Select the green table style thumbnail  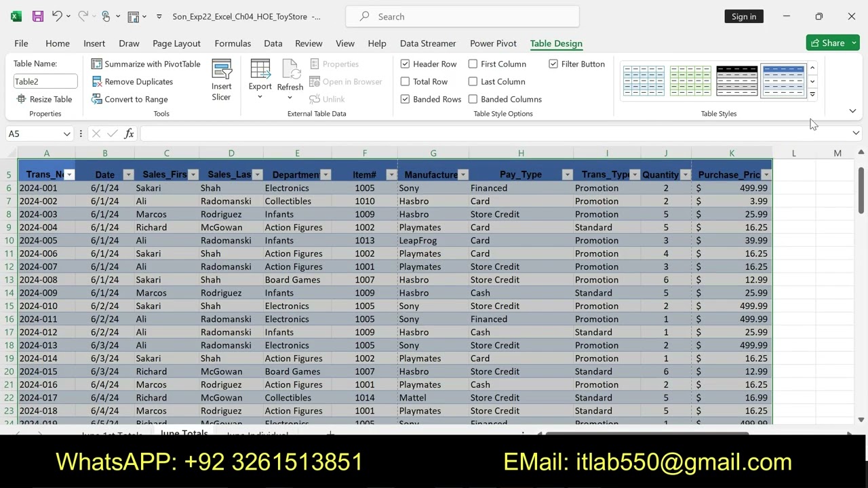tap(690, 81)
